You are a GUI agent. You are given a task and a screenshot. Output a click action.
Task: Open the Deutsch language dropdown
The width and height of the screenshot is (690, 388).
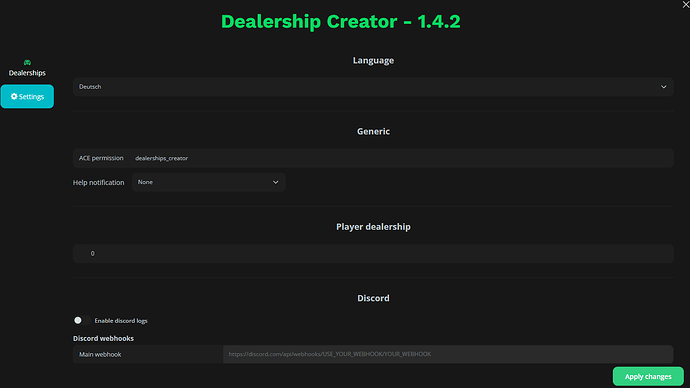click(x=373, y=87)
